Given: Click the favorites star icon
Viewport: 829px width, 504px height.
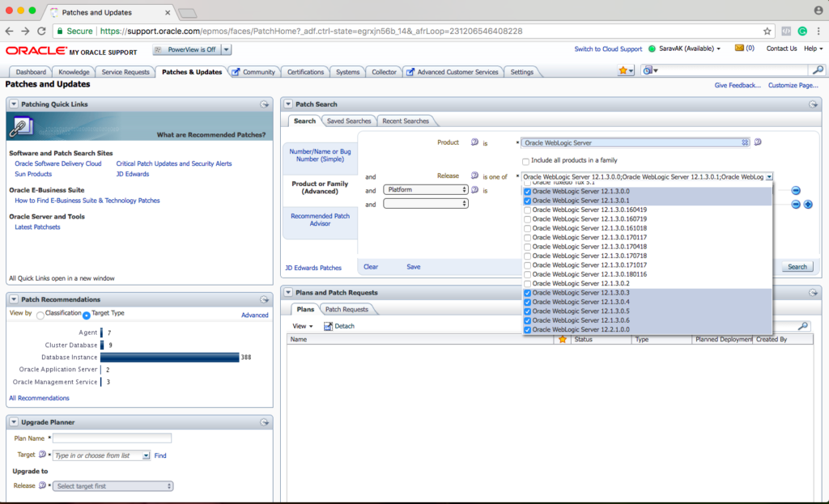Looking at the screenshot, I should click(x=623, y=71).
